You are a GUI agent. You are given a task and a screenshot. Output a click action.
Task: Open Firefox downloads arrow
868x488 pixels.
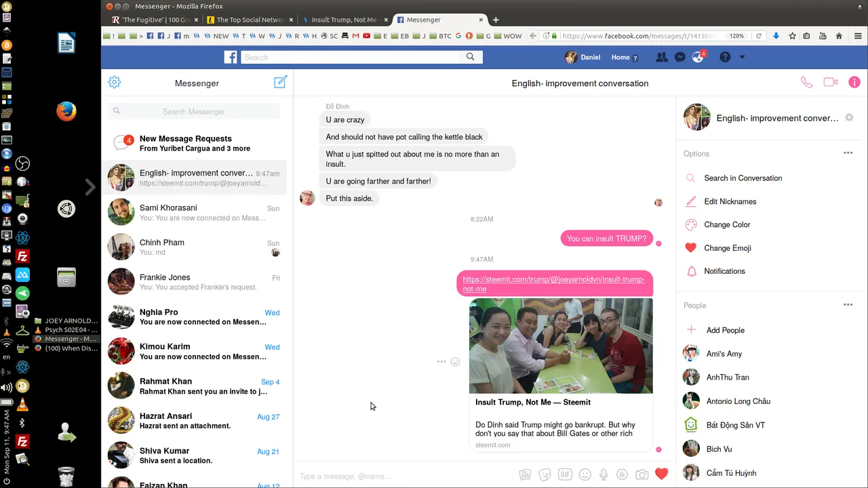[776, 36]
